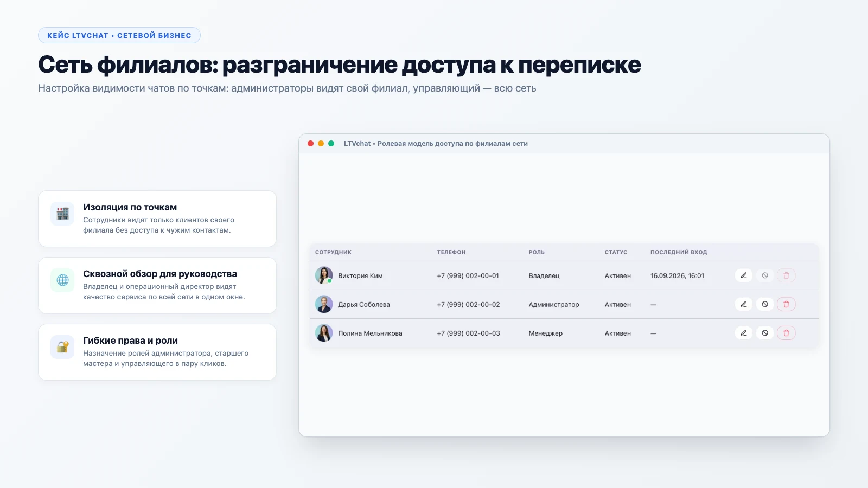Click the orange dot of LTVchat window
This screenshot has height=488, width=868.
coord(321,144)
